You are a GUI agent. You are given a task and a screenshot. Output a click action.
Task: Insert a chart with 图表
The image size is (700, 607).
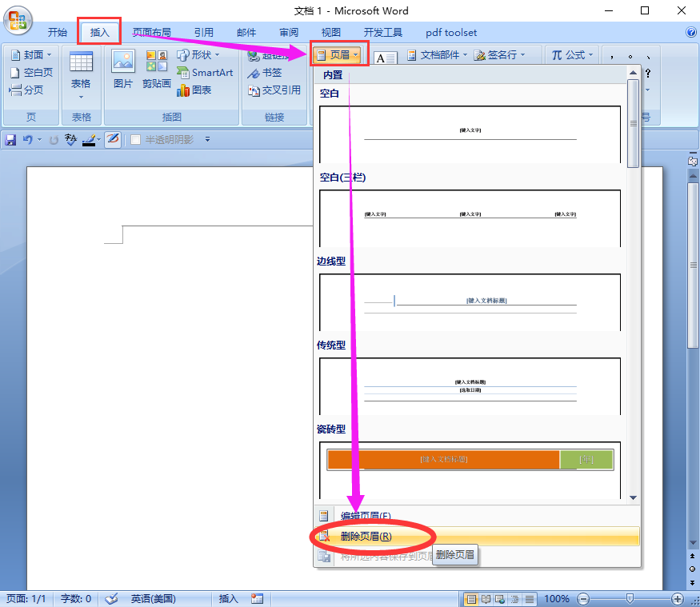pos(194,90)
